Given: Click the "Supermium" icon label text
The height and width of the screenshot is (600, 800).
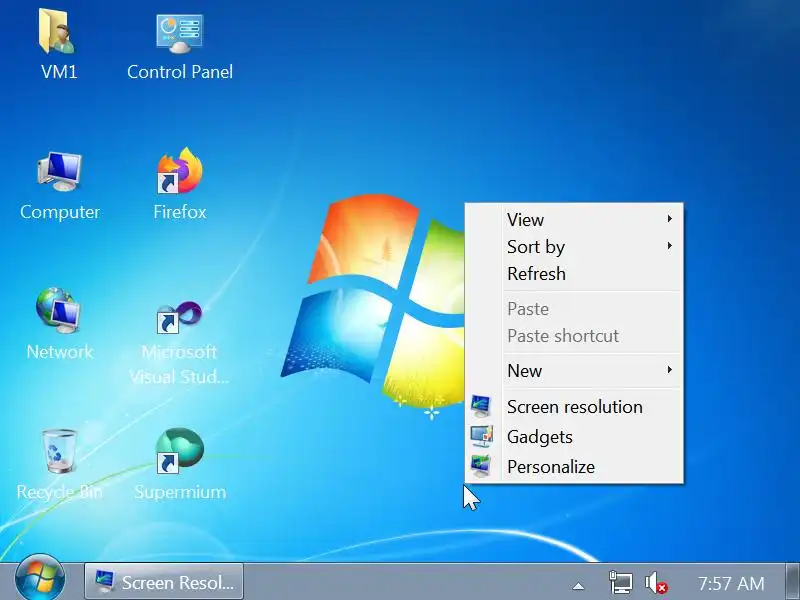Looking at the screenshot, I should pyautogui.click(x=180, y=492).
